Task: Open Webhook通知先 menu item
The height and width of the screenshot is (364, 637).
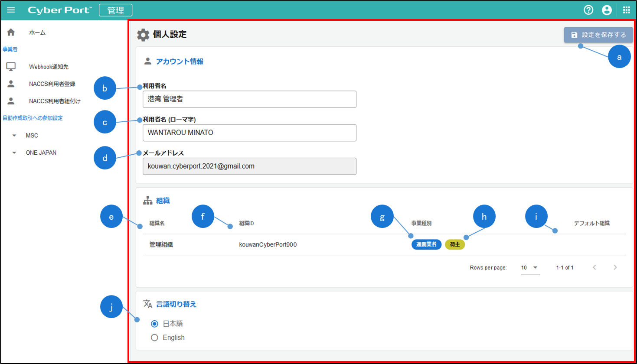Action: [x=49, y=67]
